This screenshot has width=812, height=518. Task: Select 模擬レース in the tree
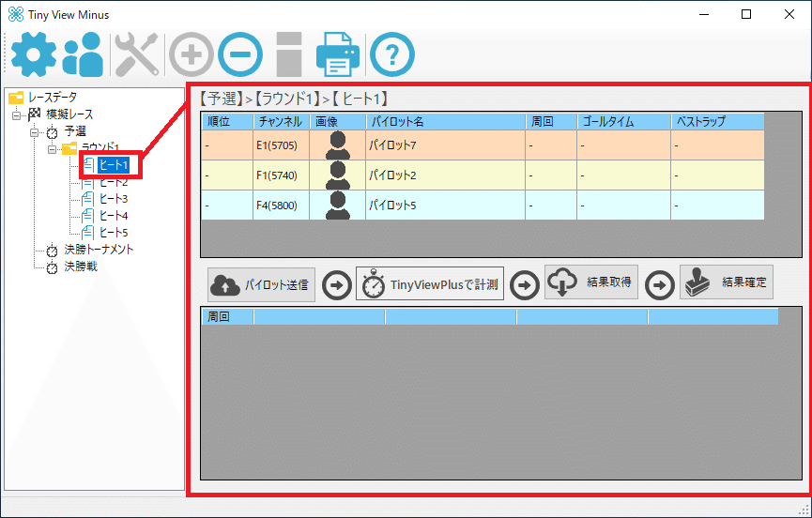click(69, 114)
